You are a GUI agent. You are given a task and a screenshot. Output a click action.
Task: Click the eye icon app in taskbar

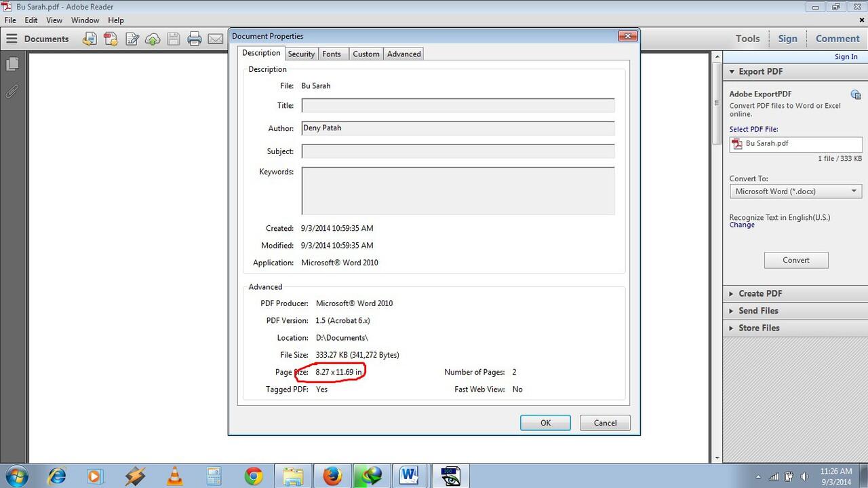(450, 476)
